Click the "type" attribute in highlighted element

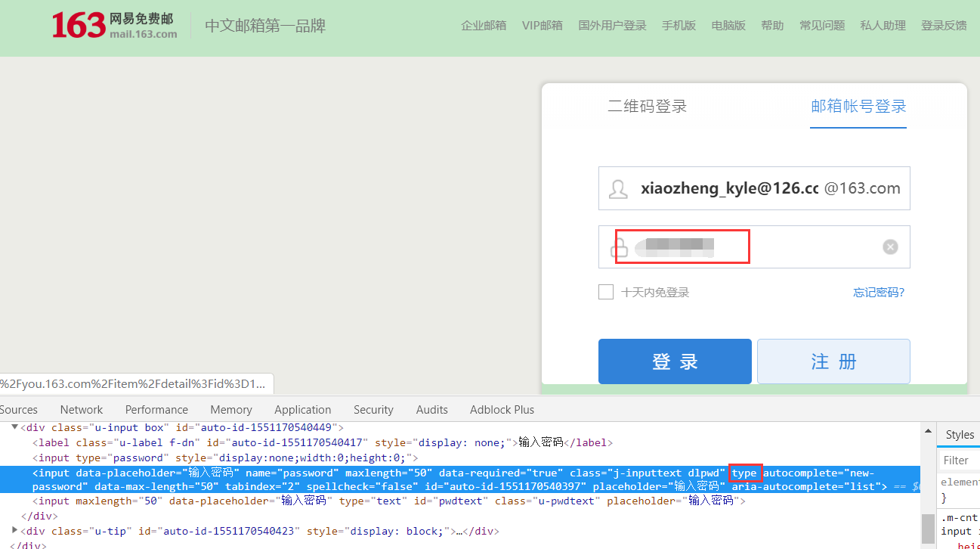pos(744,473)
